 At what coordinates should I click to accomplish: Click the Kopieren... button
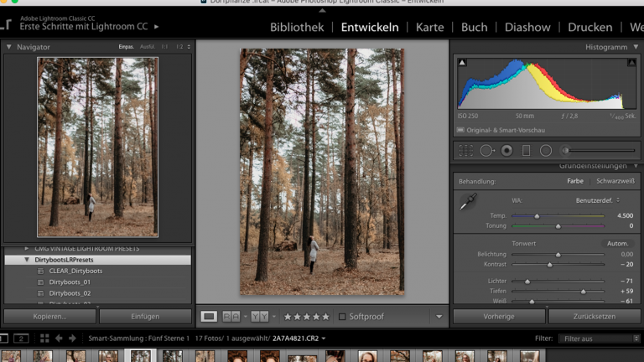(x=49, y=317)
